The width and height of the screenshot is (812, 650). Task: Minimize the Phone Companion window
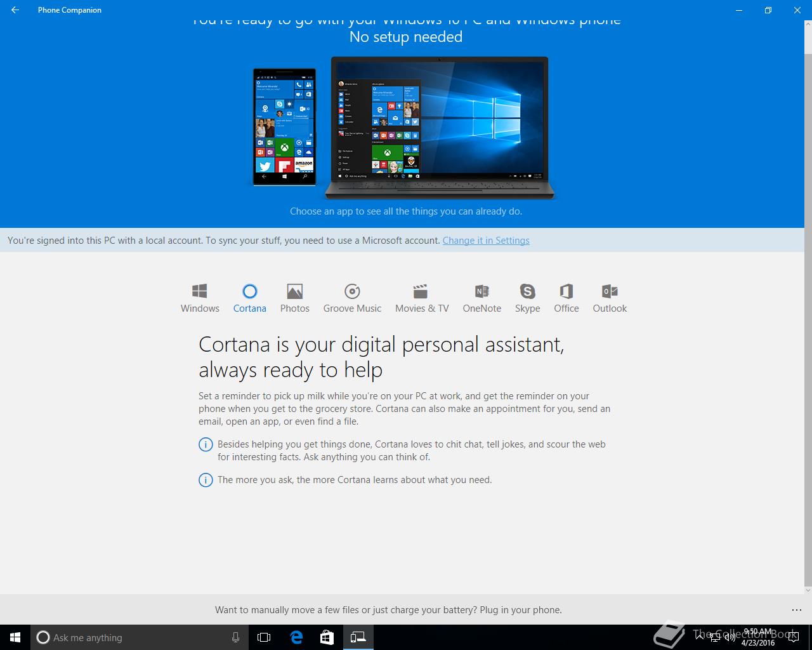pos(738,10)
